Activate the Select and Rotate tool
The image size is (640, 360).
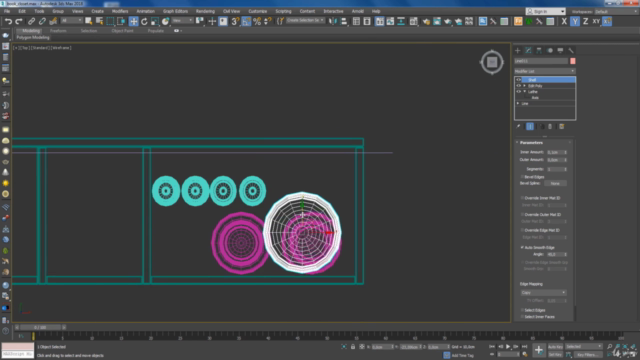pyautogui.click(x=144, y=21)
